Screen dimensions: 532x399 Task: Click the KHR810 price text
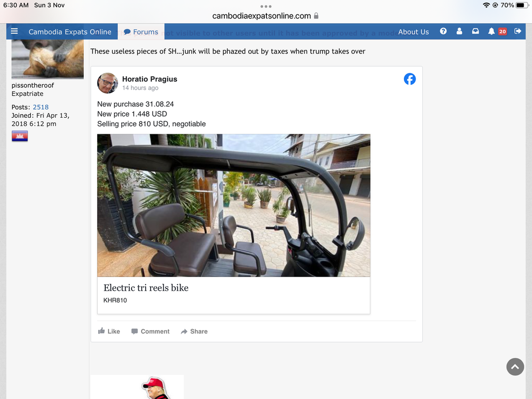coord(115,300)
